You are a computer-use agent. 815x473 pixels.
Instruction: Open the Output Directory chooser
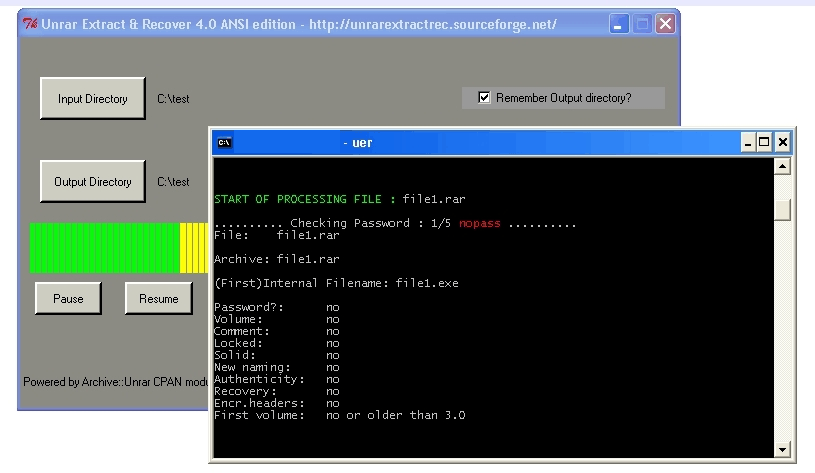coord(93,181)
